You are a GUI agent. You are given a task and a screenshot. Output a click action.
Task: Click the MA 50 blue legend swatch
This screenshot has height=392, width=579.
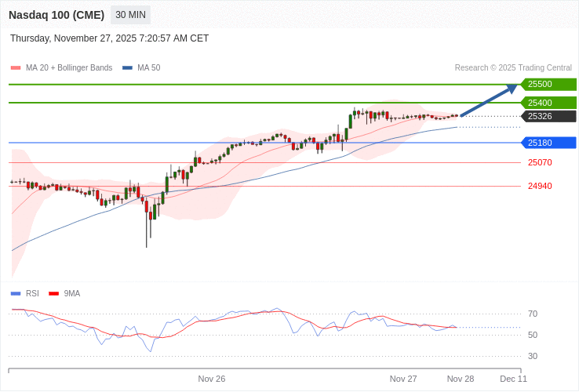[x=127, y=68]
